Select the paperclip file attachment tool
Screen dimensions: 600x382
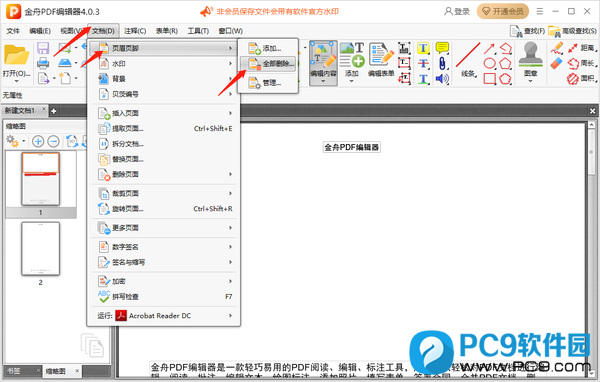tap(442, 64)
